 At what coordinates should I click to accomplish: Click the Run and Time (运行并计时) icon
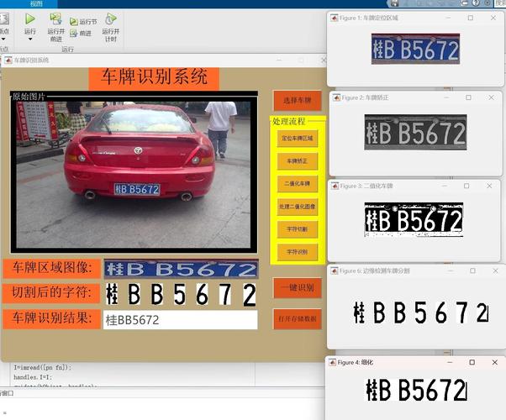pyautogui.click(x=110, y=18)
